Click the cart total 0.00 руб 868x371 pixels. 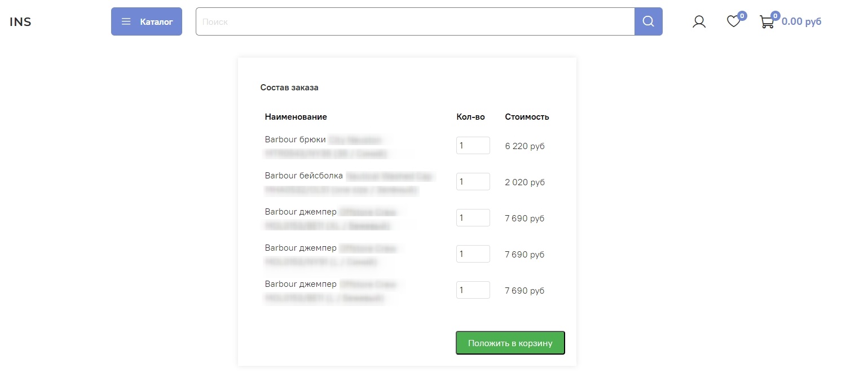point(801,22)
